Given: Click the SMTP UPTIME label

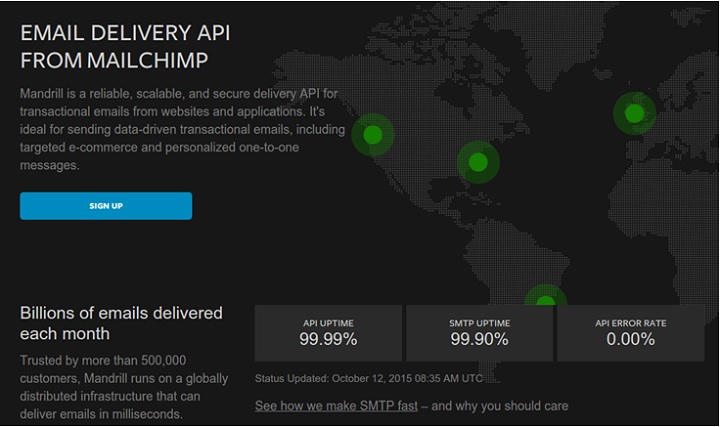Looking at the screenshot, I should click(x=479, y=324).
